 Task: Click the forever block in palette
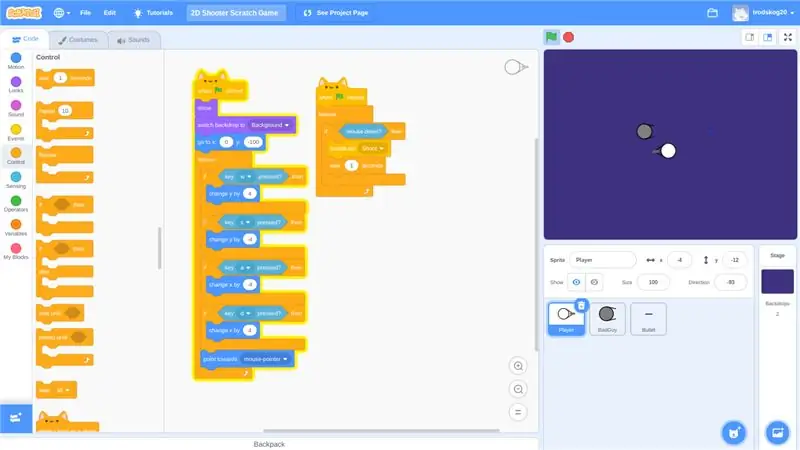tap(65, 164)
